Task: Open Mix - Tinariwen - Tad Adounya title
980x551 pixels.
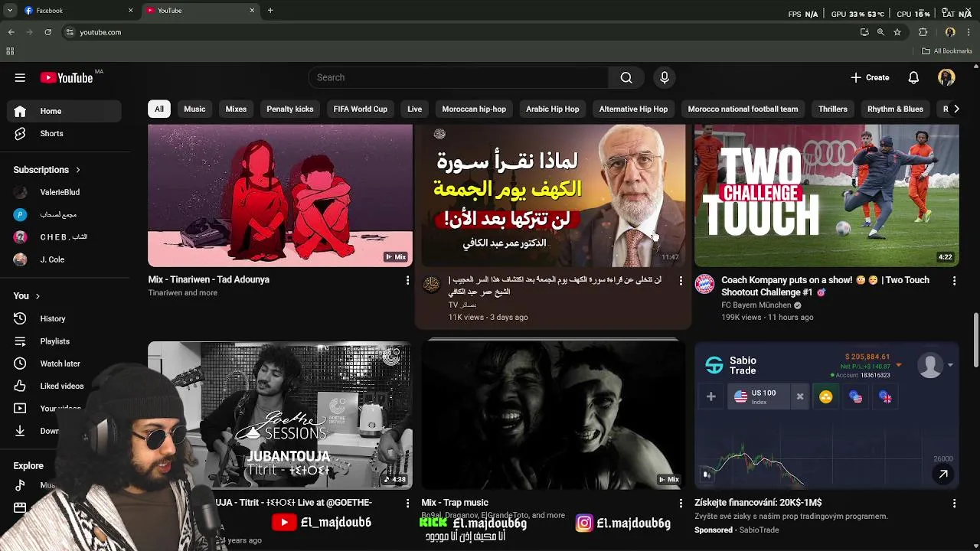Action: pyautogui.click(x=209, y=280)
